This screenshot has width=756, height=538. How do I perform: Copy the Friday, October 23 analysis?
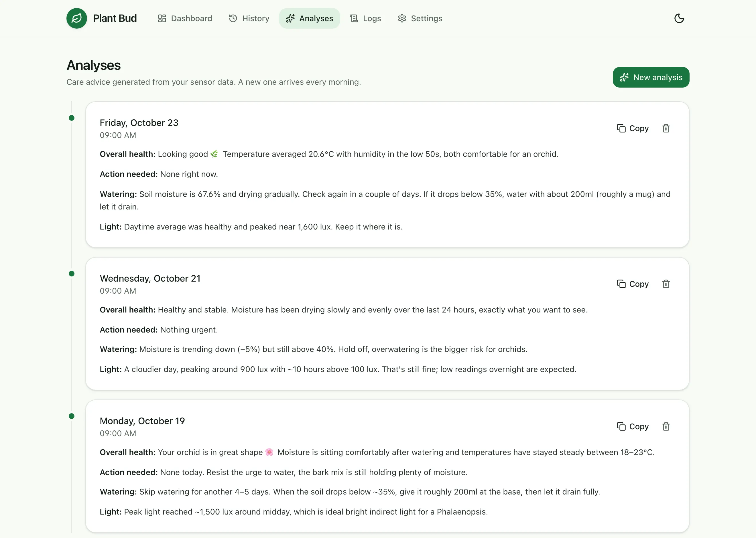click(633, 128)
